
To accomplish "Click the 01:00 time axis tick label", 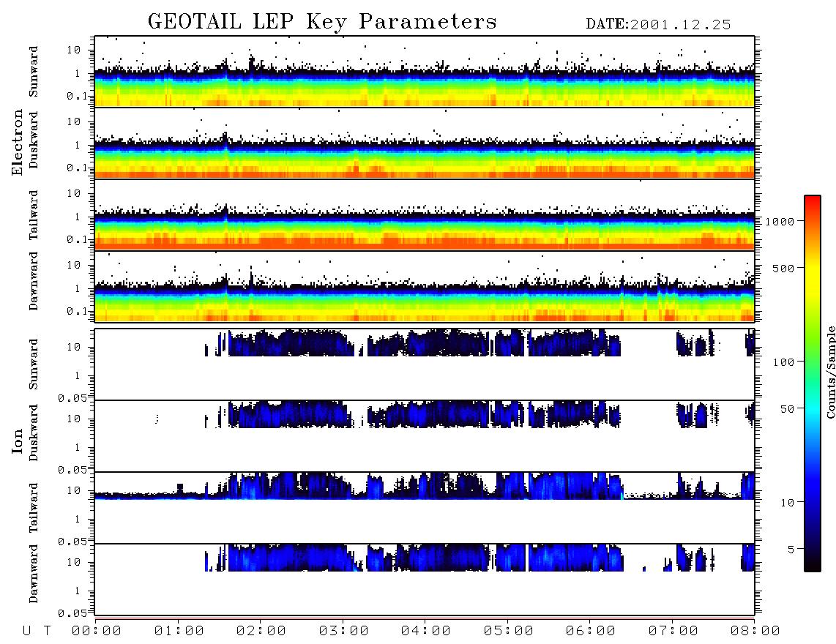I will click(179, 631).
